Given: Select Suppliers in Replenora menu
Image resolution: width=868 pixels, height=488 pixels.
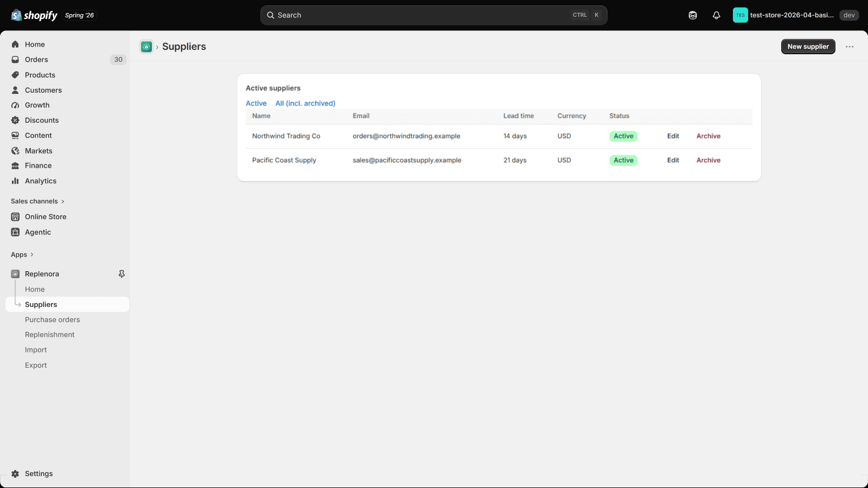Looking at the screenshot, I should (67, 305).
